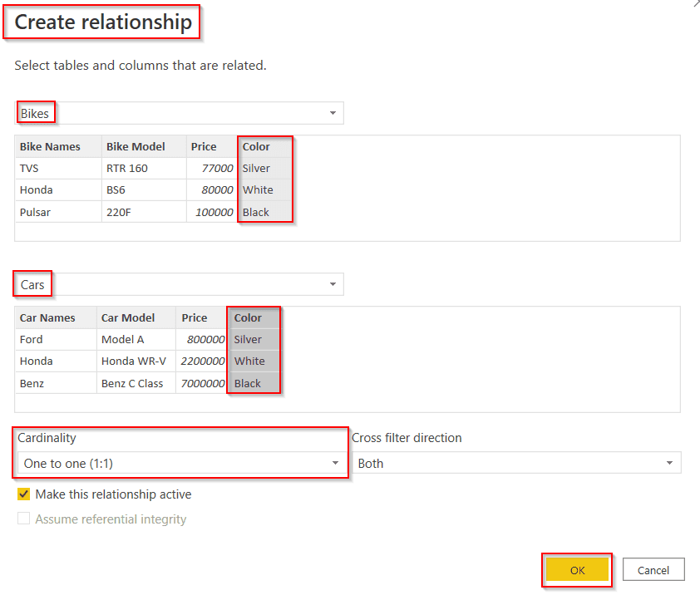
Task: Click the Cancel button
Action: [x=653, y=569]
